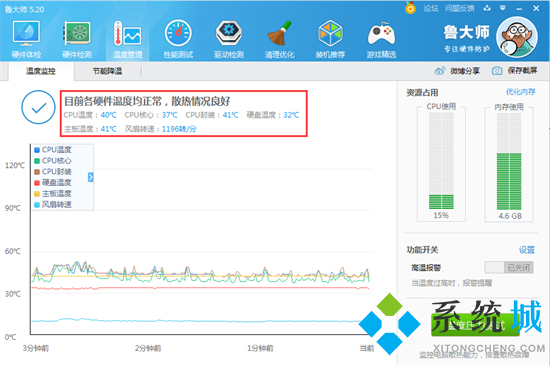The image size is (550, 366).
Task: Click the CPU封装 41℃ value
Action: [230, 115]
